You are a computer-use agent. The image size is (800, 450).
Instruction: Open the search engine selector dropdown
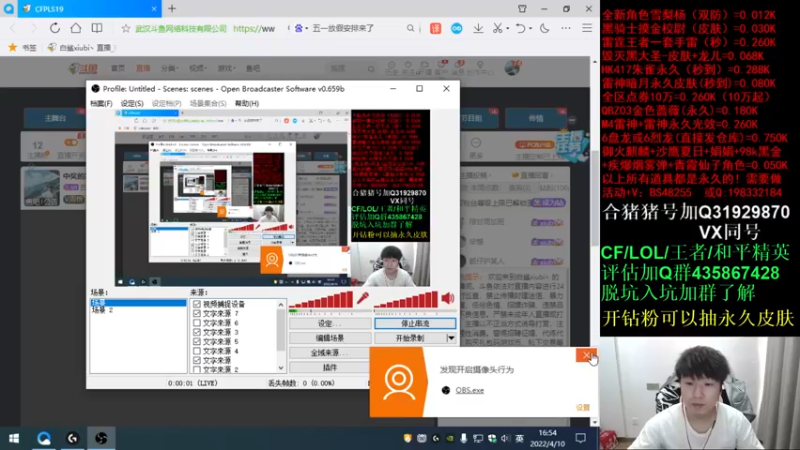point(301,29)
